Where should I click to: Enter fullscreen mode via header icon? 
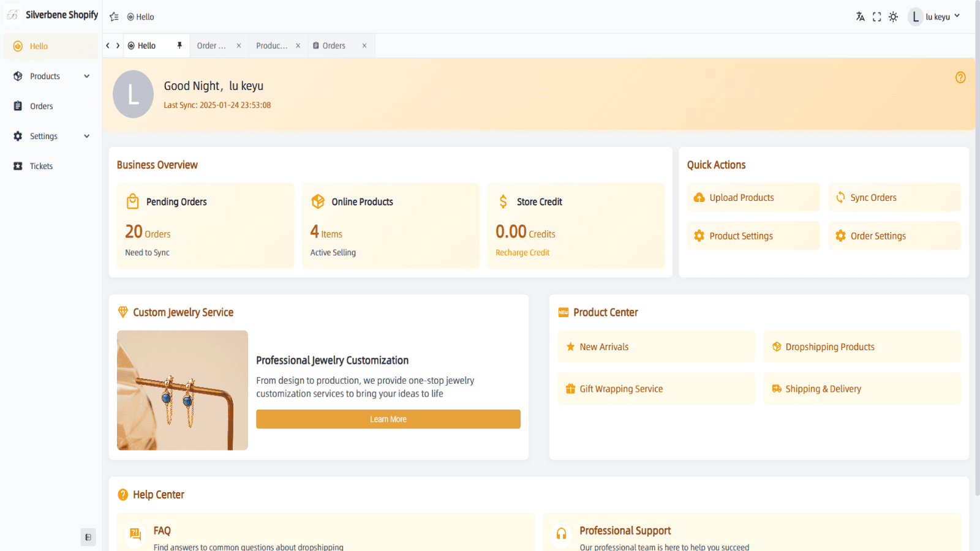coord(877,17)
